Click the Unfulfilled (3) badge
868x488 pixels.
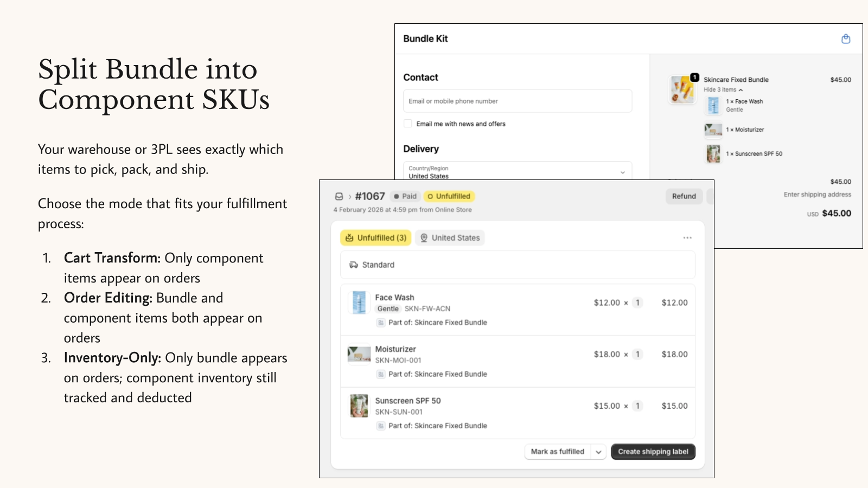click(x=376, y=237)
